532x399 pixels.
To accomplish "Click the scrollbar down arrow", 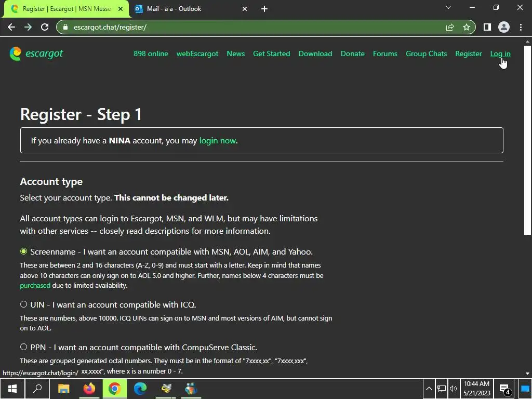I will [x=527, y=373].
